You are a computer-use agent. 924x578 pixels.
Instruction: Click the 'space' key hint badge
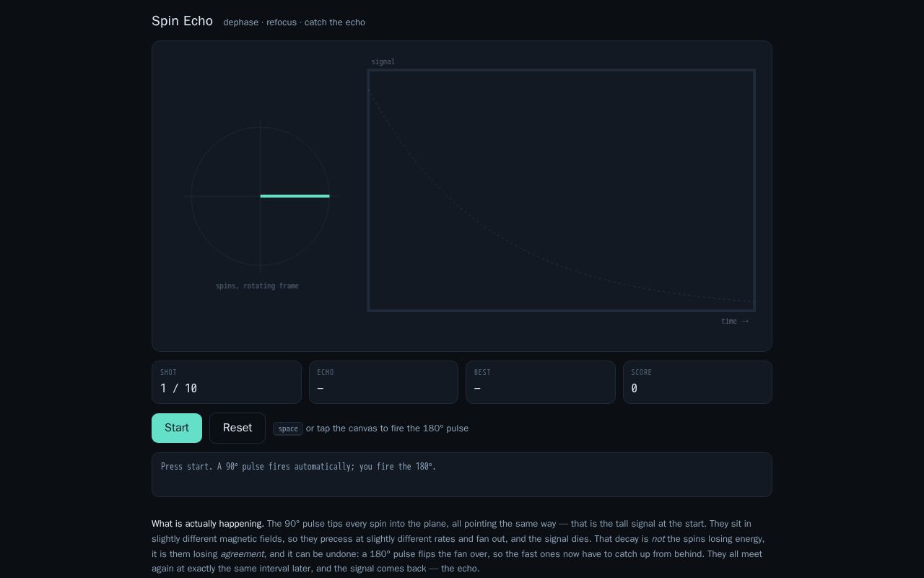coord(288,428)
